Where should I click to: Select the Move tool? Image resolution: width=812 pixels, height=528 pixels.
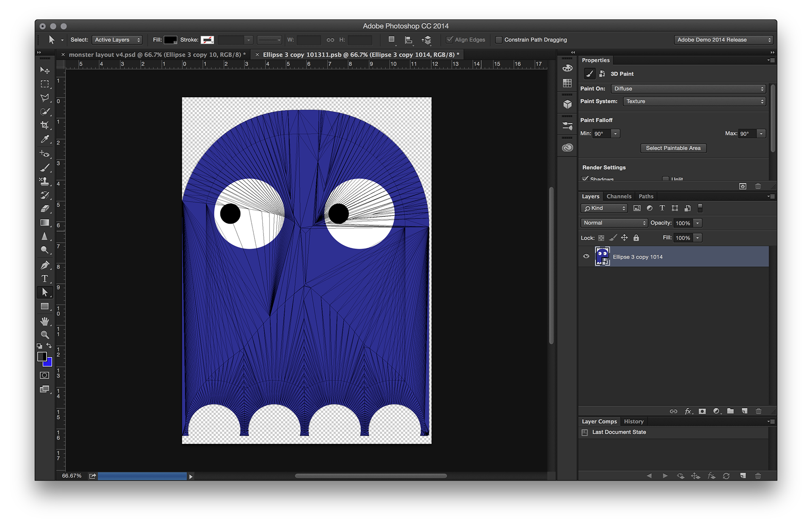pos(44,70)
